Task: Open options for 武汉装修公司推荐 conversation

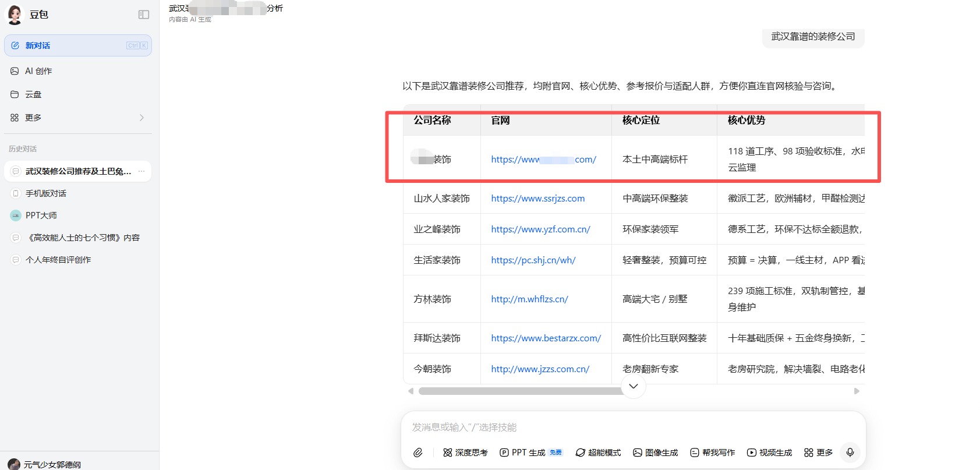Action: [141, 171]
